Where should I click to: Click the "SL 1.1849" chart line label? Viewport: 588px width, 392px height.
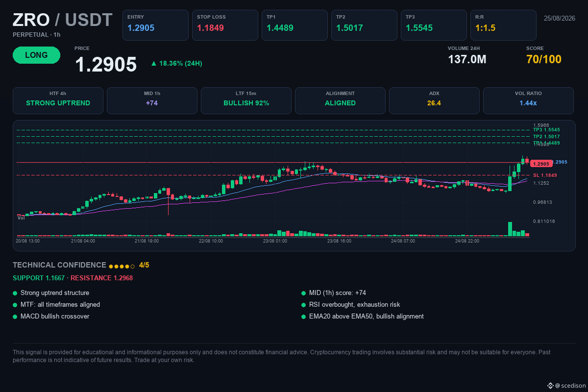(x=545, y=175)
